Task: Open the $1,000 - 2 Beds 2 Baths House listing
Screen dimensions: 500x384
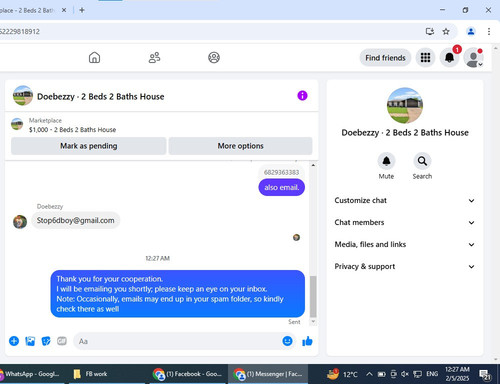Action: (x=72, y=130)
